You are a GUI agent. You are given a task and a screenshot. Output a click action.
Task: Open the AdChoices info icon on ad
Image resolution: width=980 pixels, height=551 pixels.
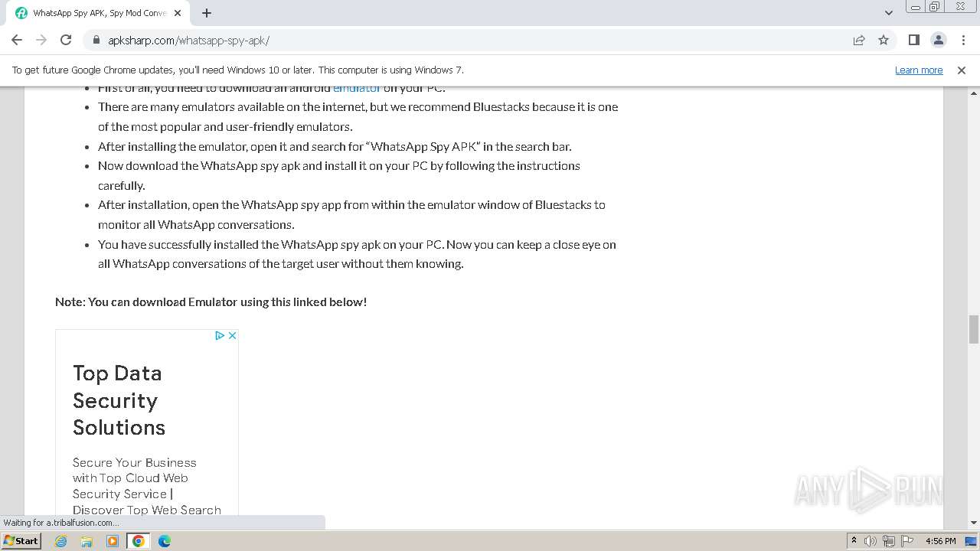click(x=219, y=335)
